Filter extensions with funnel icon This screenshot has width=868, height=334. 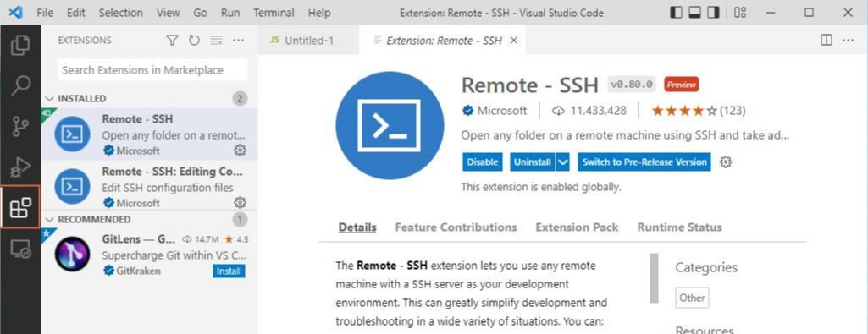coord(173,41)
